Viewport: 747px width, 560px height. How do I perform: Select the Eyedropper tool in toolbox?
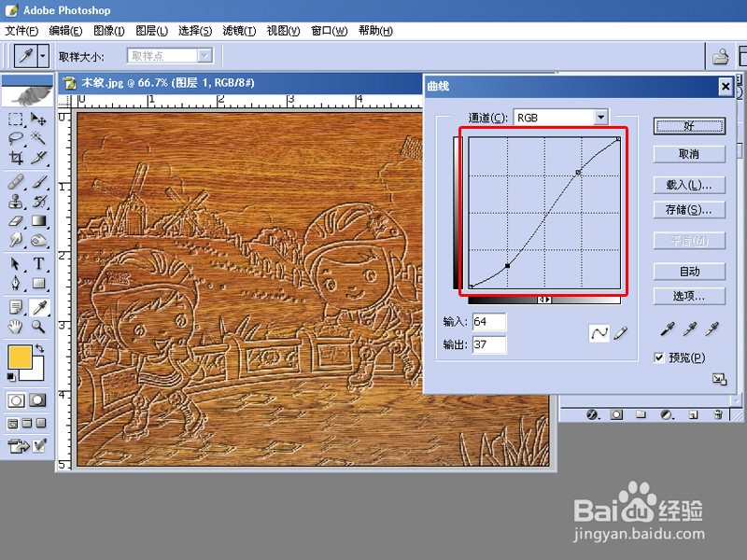[x=39, y=307]
